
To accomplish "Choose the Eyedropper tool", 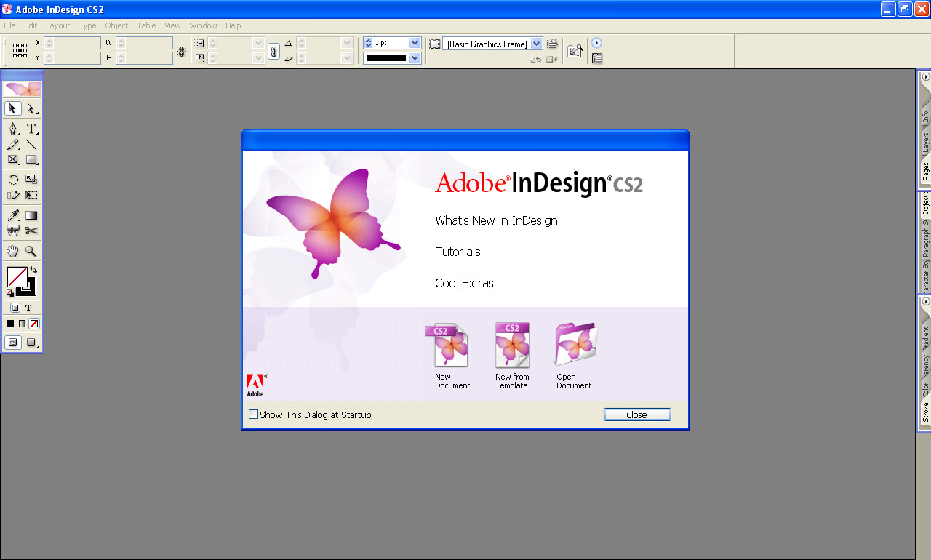I will tap(12, 215).
